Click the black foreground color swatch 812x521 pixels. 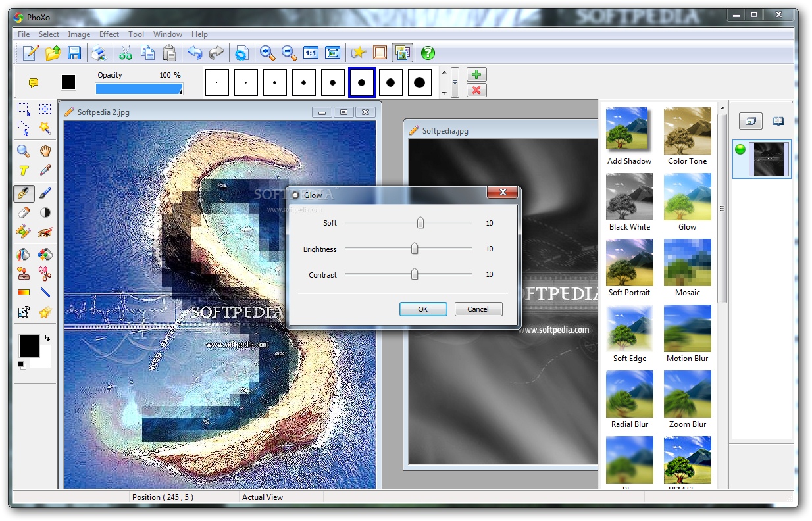coord(29,346)
